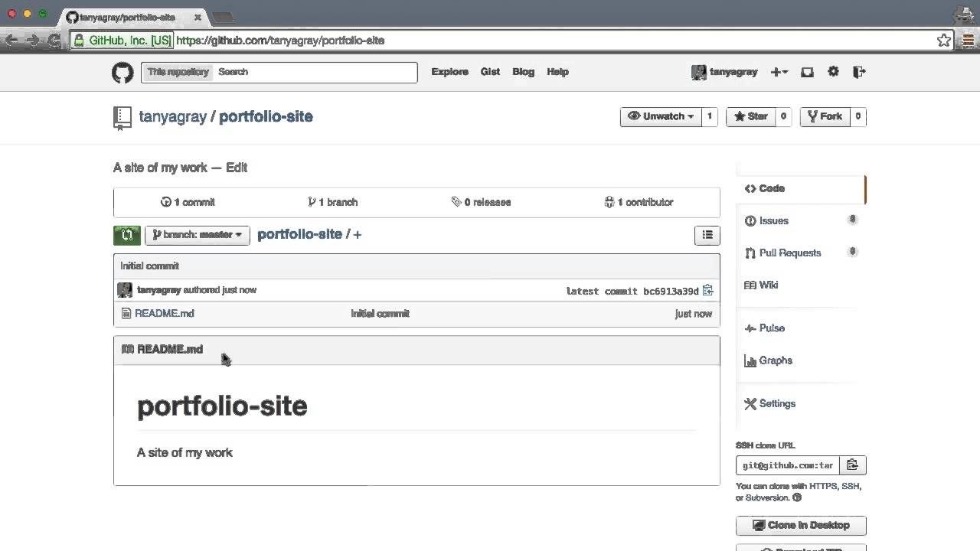View the 1 branch list
The height and width of the screenshot is (551, 980).
[332, 202]
